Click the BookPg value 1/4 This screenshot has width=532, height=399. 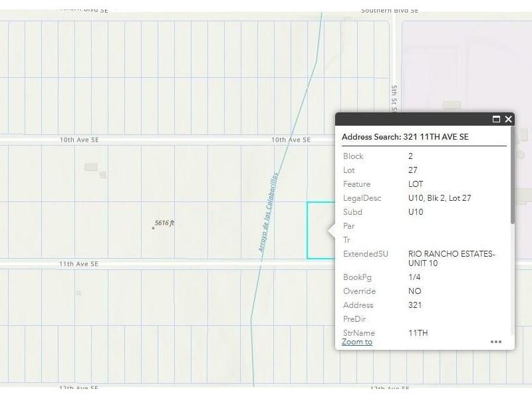(414, 277)
